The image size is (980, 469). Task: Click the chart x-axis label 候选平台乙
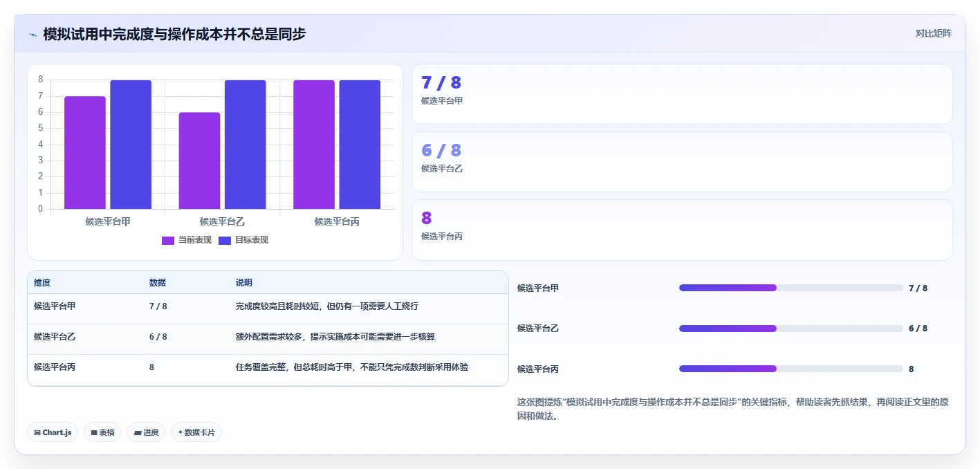(x=222, y=222)
